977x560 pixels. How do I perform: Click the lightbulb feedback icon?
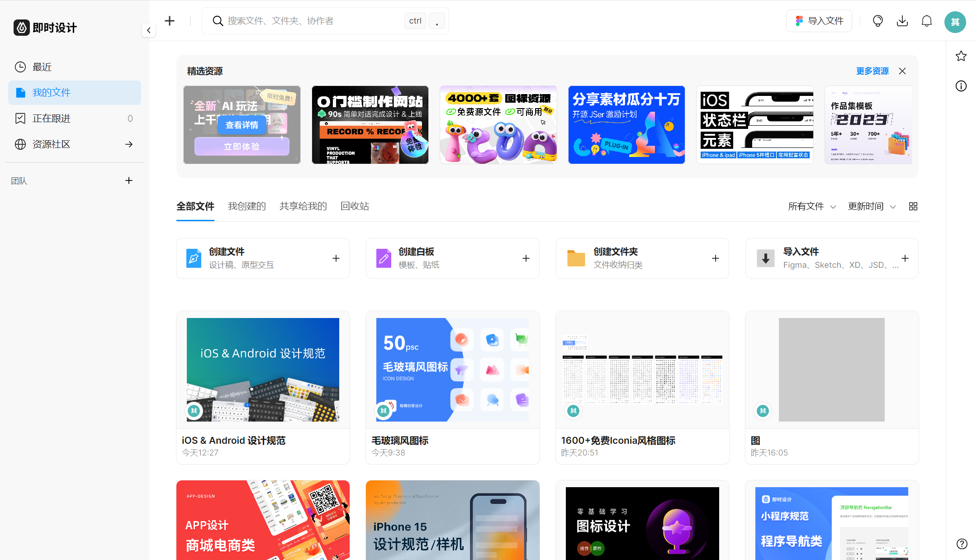tap(877, 21)
